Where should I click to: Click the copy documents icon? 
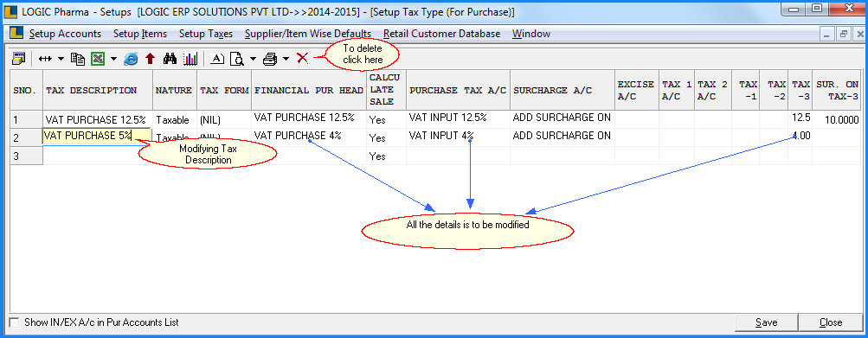pyautogui.click(x=78, y=58)
